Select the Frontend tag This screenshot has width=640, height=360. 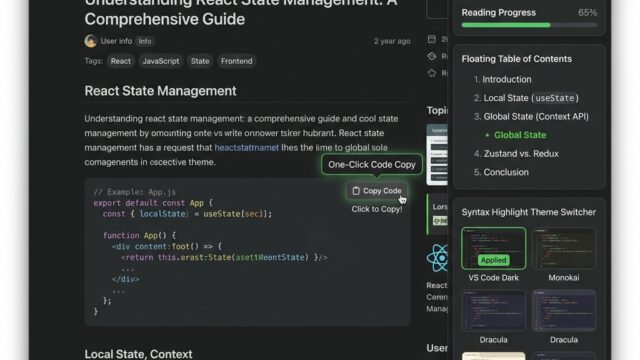(x=237, y=61)
